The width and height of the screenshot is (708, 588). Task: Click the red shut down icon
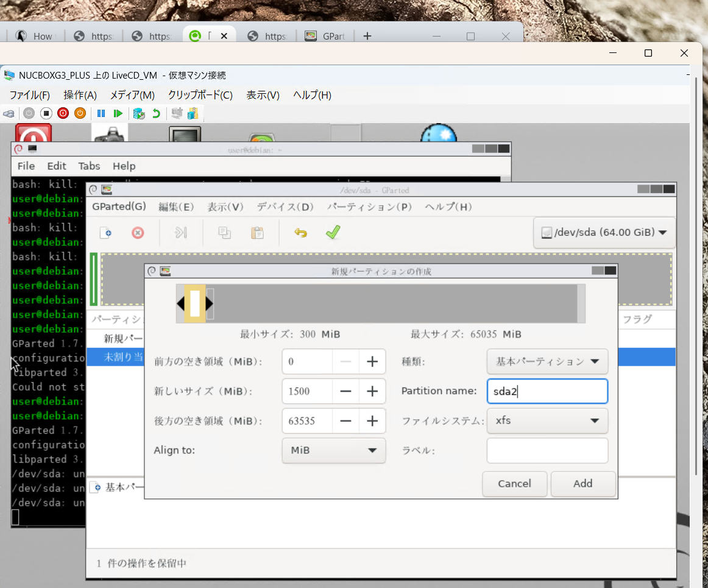point(63,113)
